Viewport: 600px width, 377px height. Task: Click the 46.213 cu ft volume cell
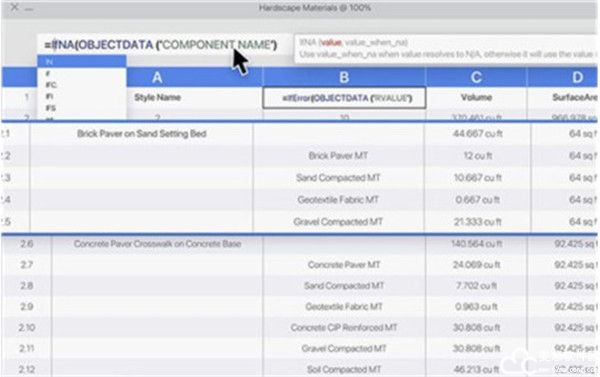tap(476, 369)
